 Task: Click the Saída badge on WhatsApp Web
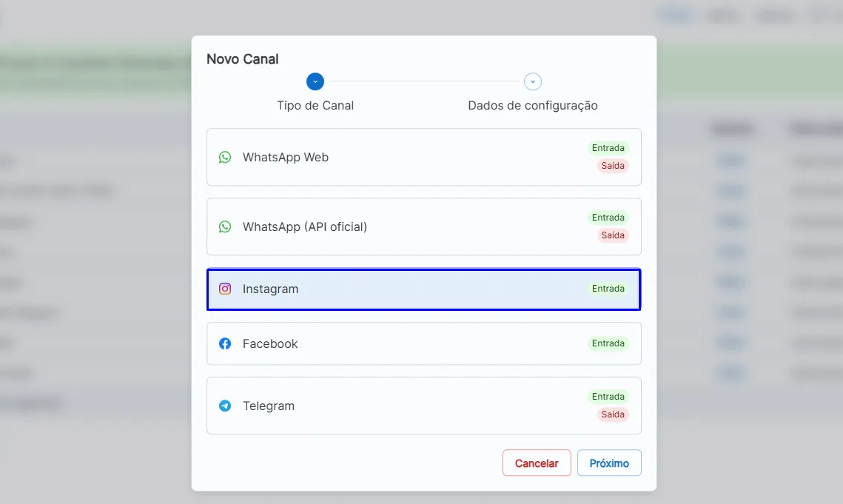click(x=613, y=166)
